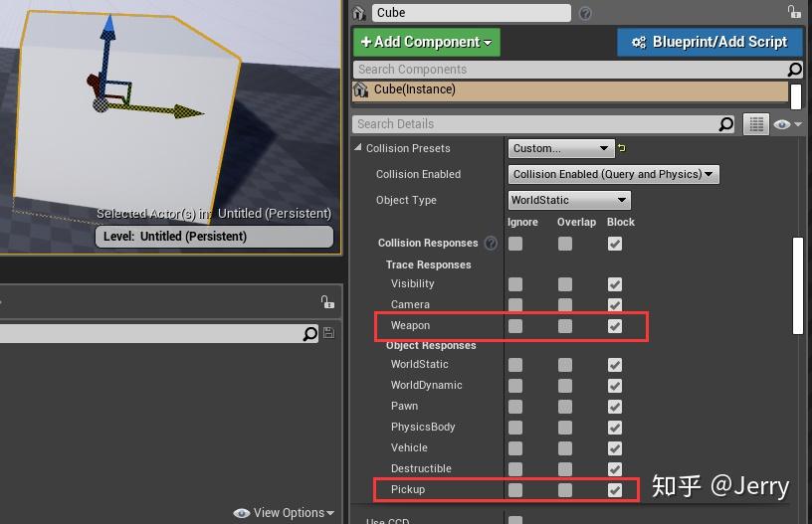Set Camera trace response to Overlap

(x=565, y=305)
